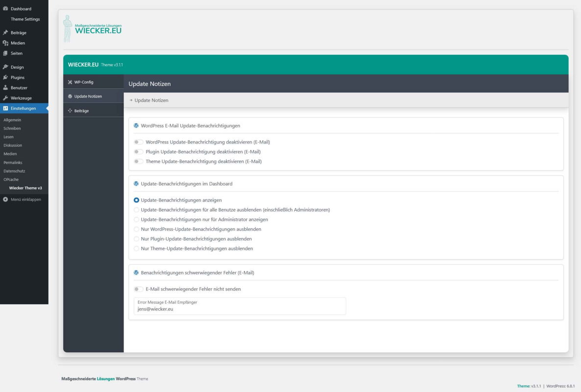Click the Benutzer user icon

point(5,88)
